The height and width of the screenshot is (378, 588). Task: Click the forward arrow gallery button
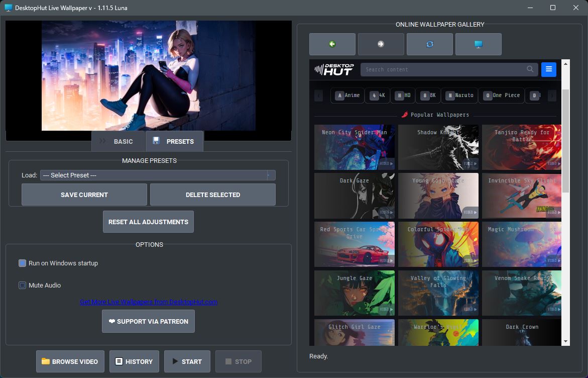click(x=381, y=44)
